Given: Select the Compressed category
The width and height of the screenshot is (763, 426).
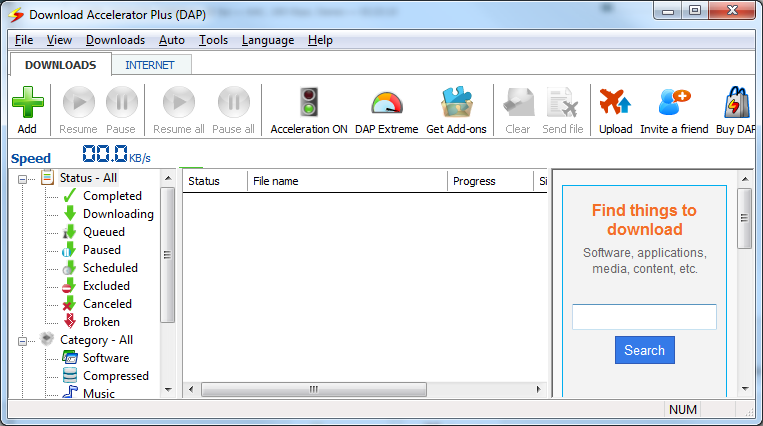Looking at the screenshot, I should pos(116,376).
